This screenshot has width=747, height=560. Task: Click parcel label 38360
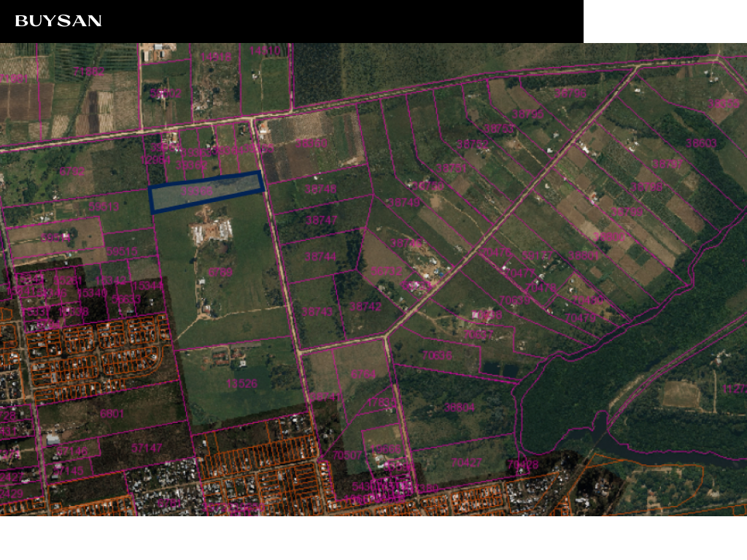point(311,144)
